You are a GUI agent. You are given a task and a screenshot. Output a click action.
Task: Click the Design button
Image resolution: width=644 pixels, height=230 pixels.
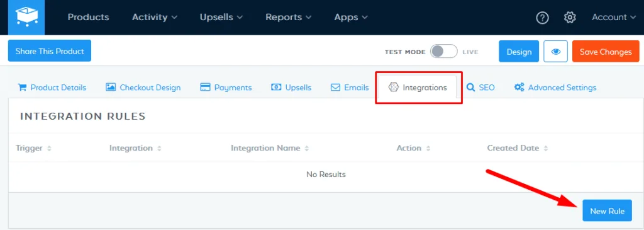click(x=519, y=52)
